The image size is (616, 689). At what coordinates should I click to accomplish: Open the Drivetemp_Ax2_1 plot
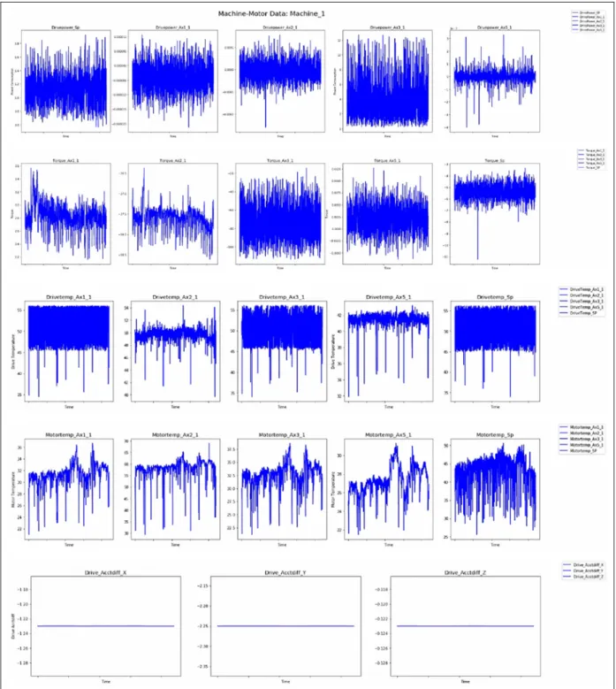pos(175,351)
